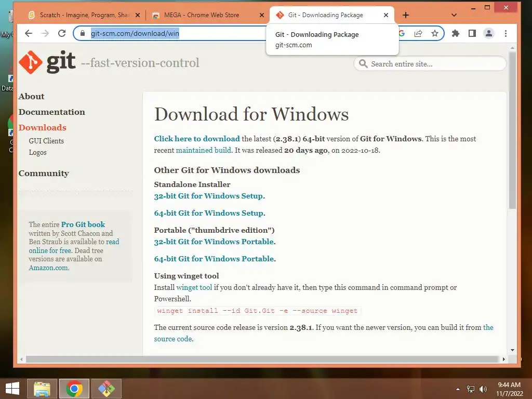Download 64-bit Git for Windows Portable

[x=214, y=259]
